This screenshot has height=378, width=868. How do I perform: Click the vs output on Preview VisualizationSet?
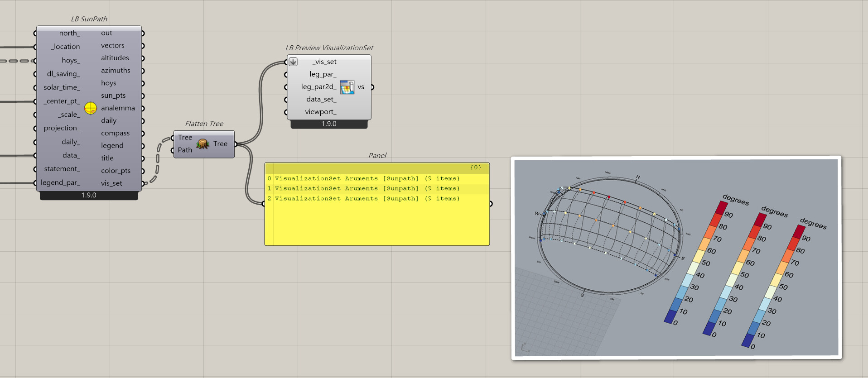[x=361, y=87]
